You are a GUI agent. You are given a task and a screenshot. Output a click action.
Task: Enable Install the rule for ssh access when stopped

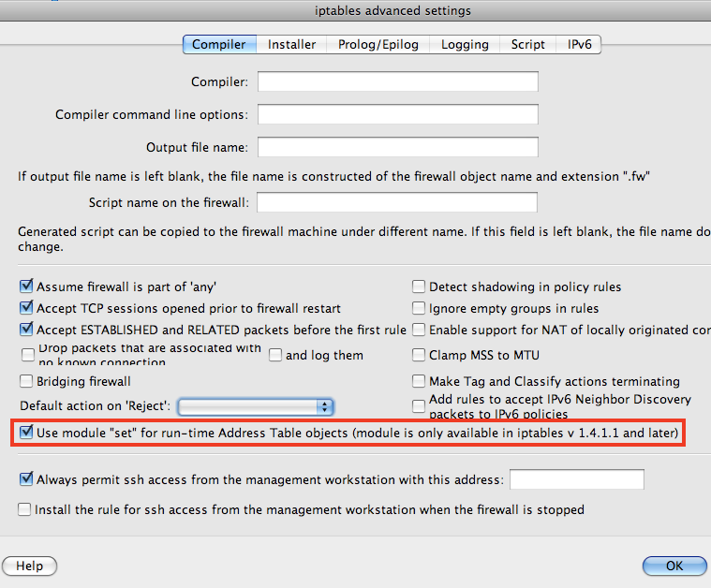point(24,509)
